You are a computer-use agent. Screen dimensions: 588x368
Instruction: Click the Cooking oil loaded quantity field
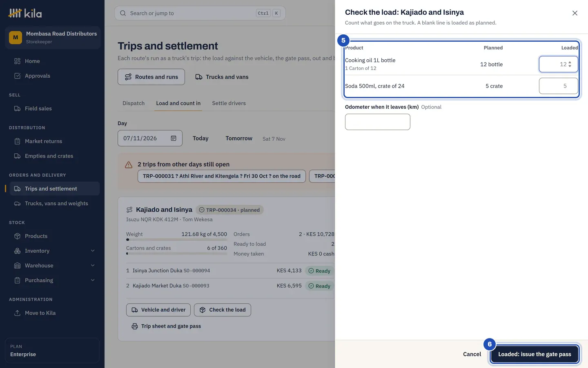point(558,64)
